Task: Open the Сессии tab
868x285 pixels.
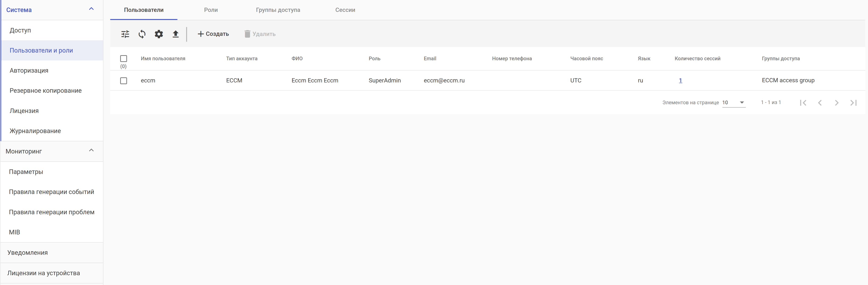Action: 345,10
